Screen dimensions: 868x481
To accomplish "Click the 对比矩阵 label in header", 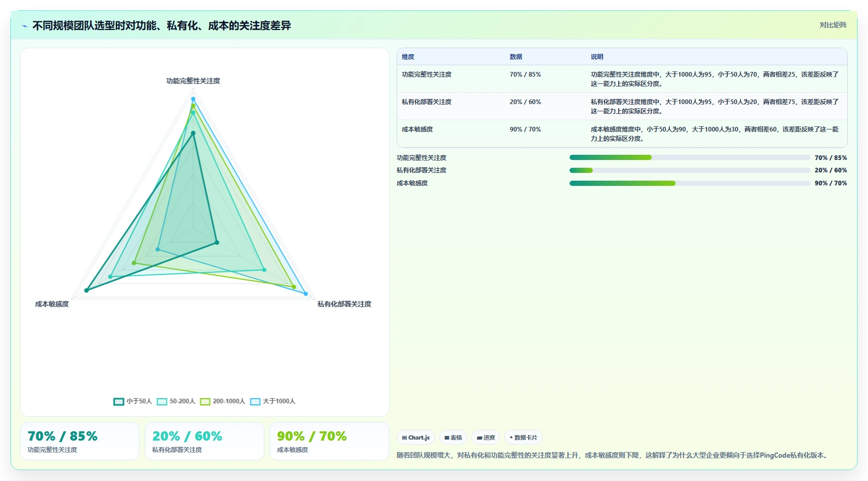I will 833,25.
